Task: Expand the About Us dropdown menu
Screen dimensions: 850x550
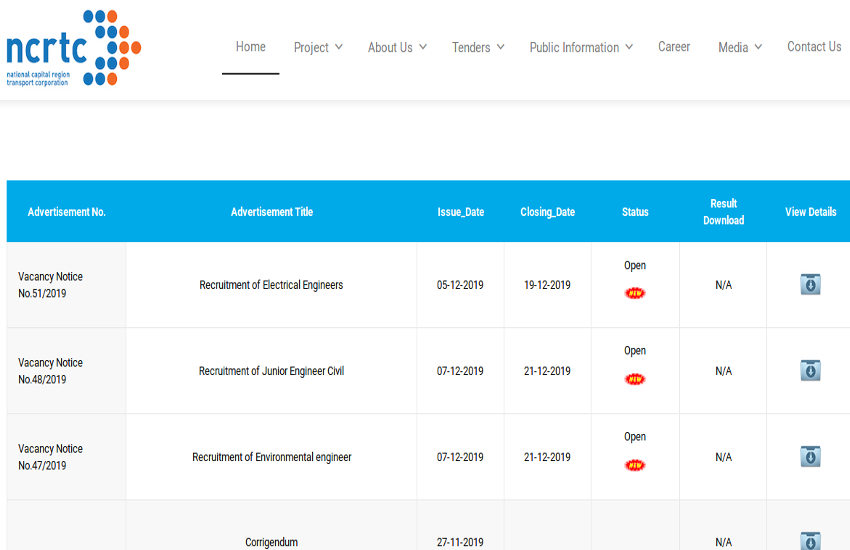Action: [x=397, y=47]
